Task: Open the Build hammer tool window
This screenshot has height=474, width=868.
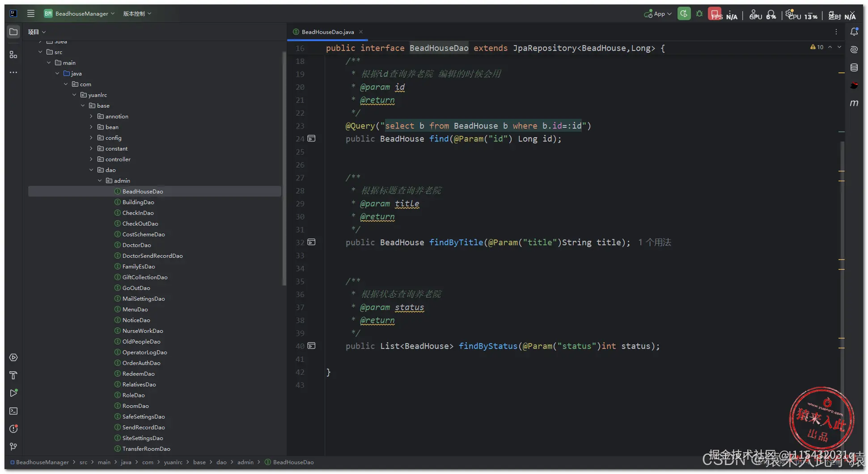Action: [x=13, y=375]
